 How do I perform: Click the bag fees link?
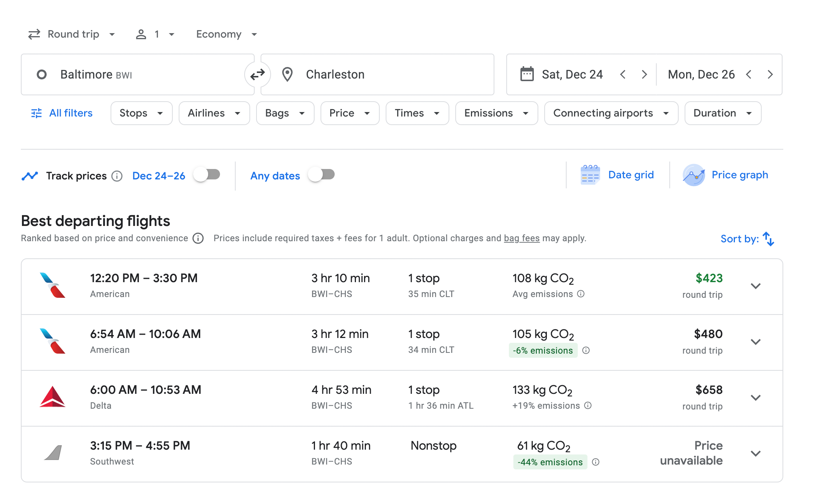pyautogui.click(x=522, y=238)
